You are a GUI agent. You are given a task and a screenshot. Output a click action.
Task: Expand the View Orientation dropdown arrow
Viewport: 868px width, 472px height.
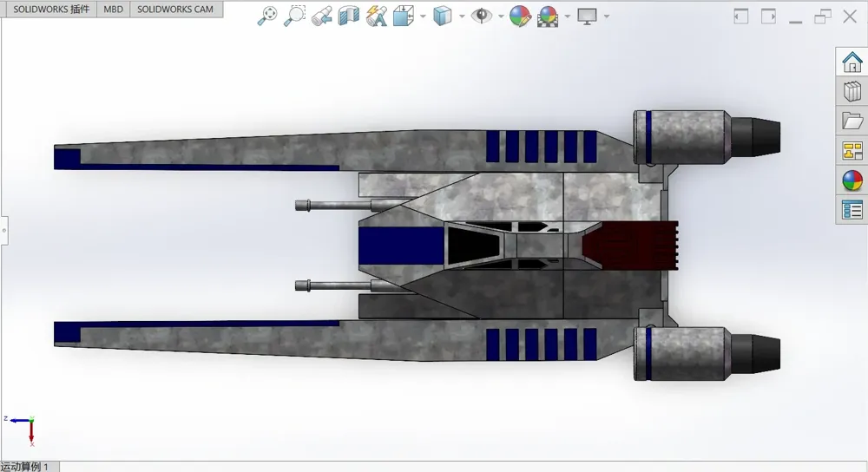(423, 16)
